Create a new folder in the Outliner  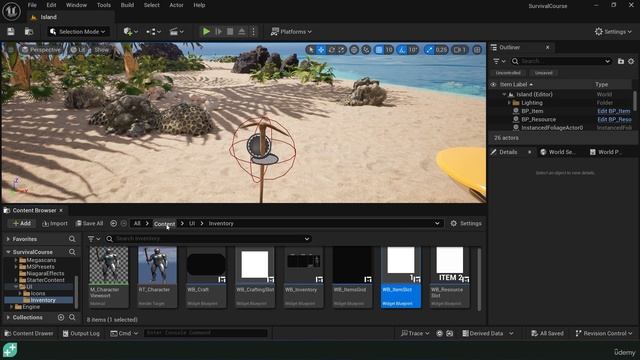(621, 61)
